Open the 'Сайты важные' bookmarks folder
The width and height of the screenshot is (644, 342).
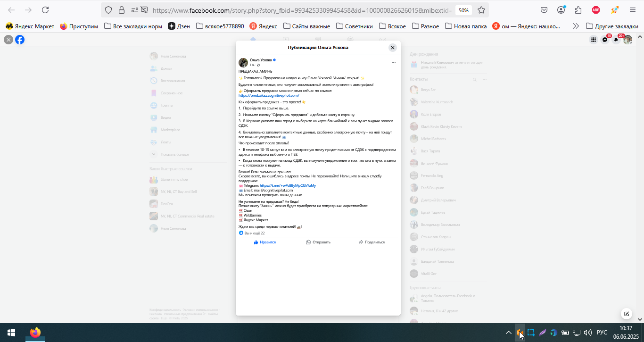[x=306, y=26]
